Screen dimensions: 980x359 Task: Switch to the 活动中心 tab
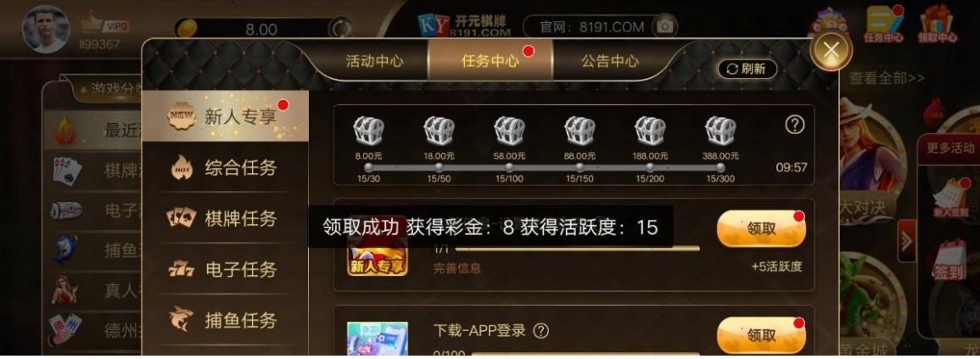click(x=374, y=60)
